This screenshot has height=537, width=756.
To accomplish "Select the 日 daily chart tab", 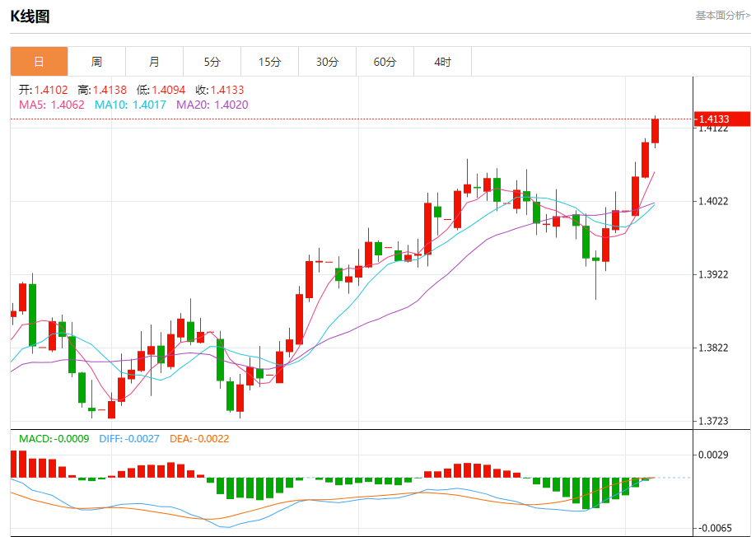I will [39, 62].
